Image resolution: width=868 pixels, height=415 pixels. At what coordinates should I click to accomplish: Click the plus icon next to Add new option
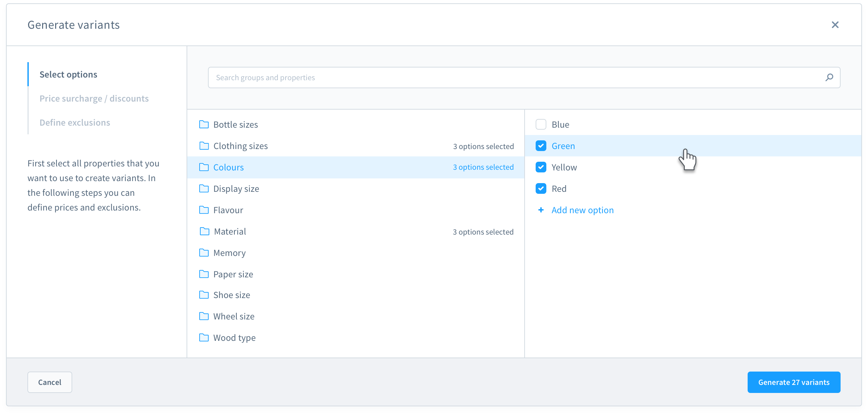coord(541,210)
